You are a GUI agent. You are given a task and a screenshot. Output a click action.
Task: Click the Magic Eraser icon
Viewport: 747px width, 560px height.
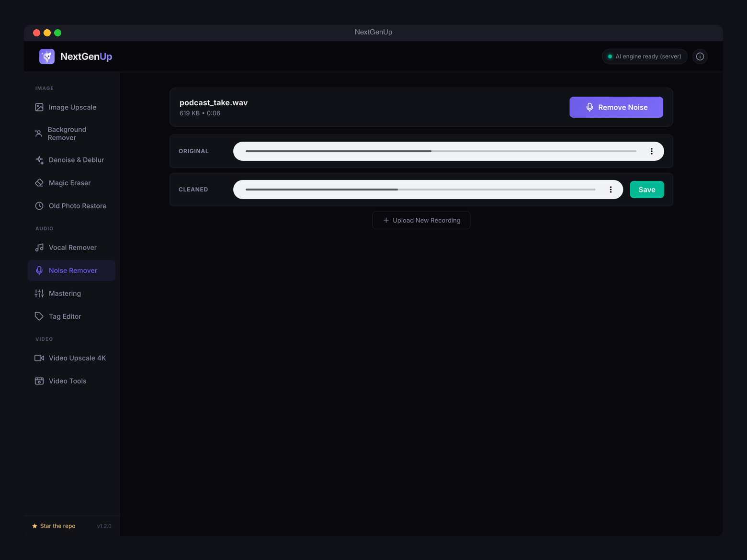click(x=39, y=183)
